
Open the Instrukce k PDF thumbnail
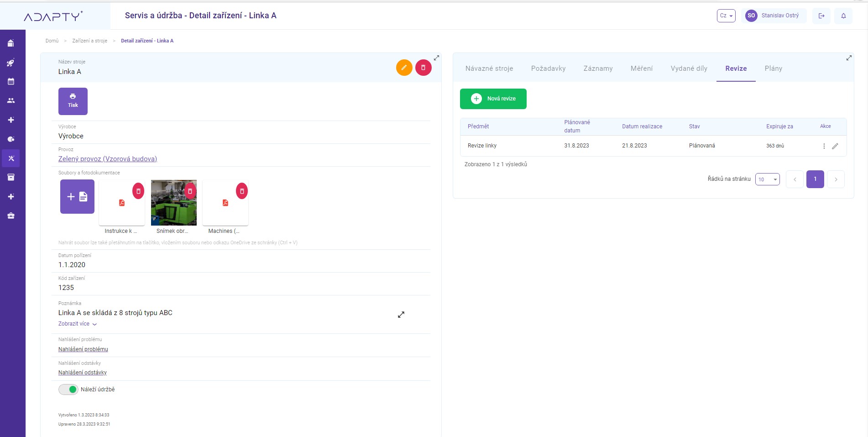click(x=122, y=203)
